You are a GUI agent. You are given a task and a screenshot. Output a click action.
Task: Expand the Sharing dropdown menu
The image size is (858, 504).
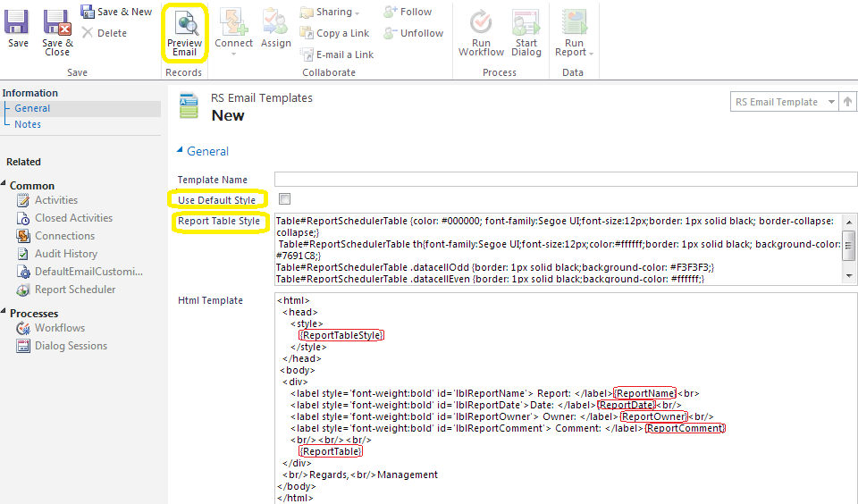357,13
